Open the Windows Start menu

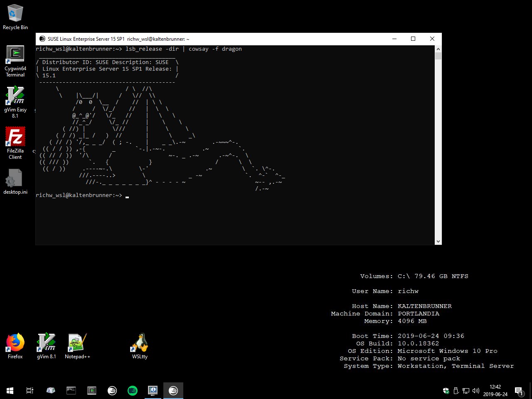coord(10,390)
